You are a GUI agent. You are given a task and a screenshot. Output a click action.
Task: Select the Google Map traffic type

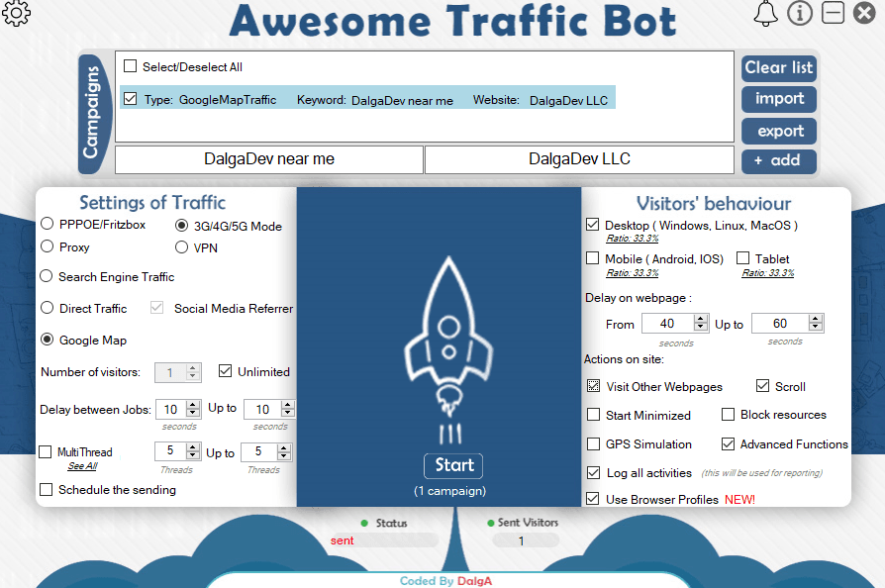point(48,340)
